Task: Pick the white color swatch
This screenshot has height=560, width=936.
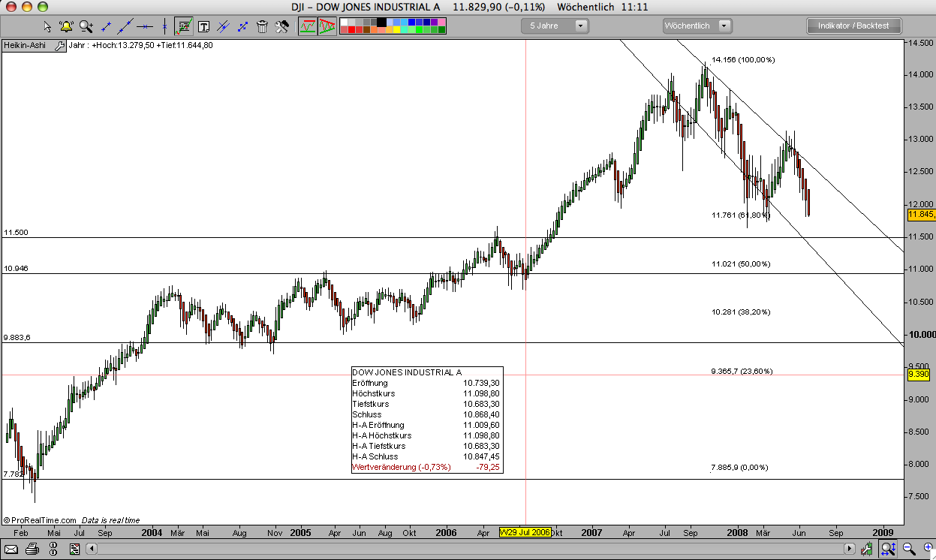Action: pos(344,22)
